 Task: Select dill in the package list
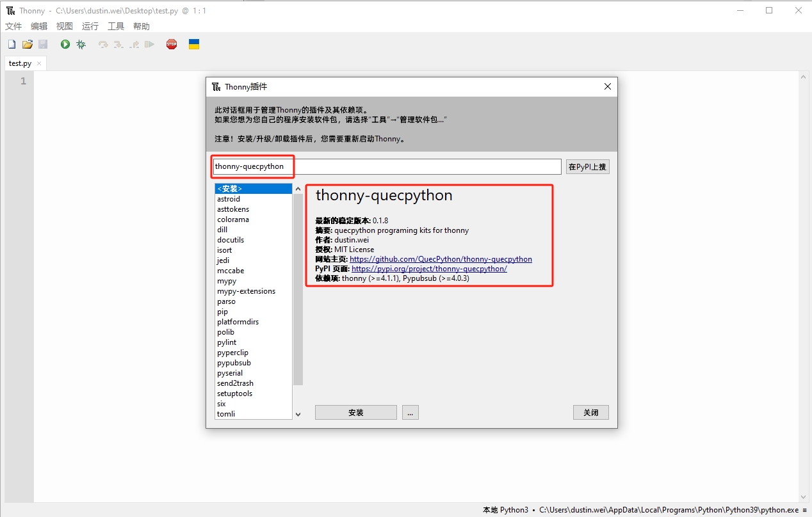click(254, 230)
